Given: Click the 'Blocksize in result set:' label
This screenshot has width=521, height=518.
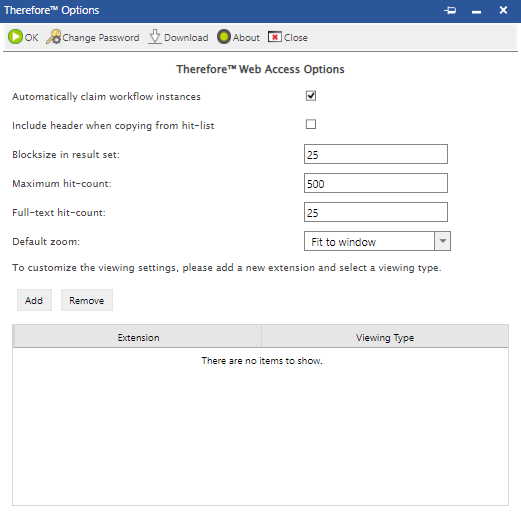Looking at the screenshot, I should (x=66, y=155).
